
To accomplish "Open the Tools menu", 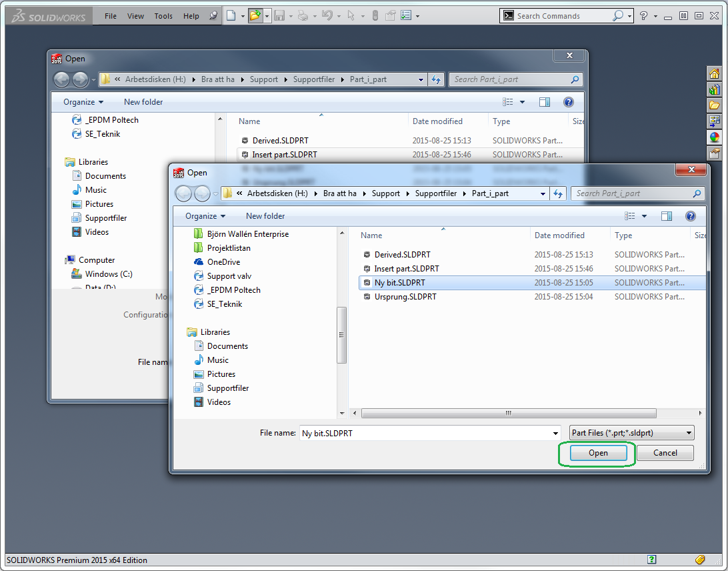I will (x=163, y=16).
